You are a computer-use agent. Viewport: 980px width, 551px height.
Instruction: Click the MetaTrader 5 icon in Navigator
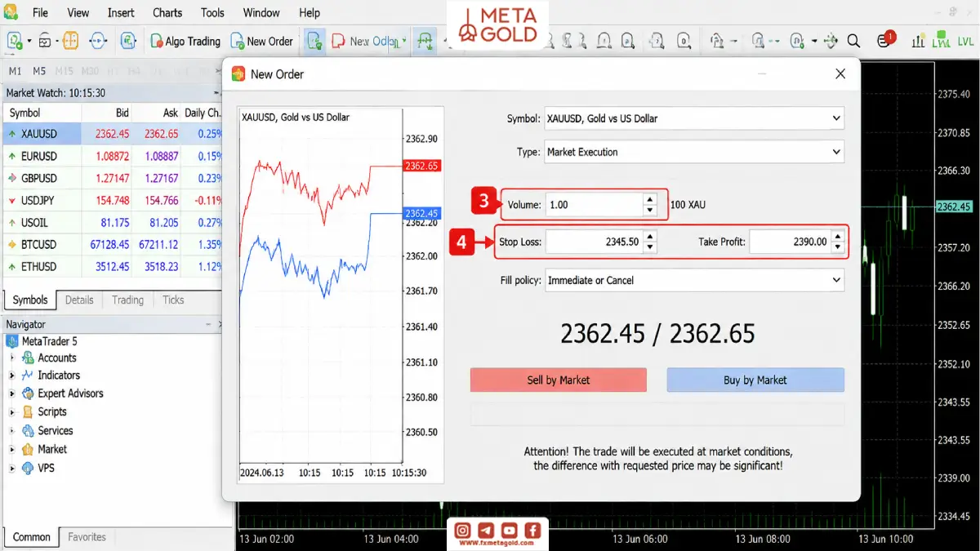pyautogui.click(x=12, y=341)
